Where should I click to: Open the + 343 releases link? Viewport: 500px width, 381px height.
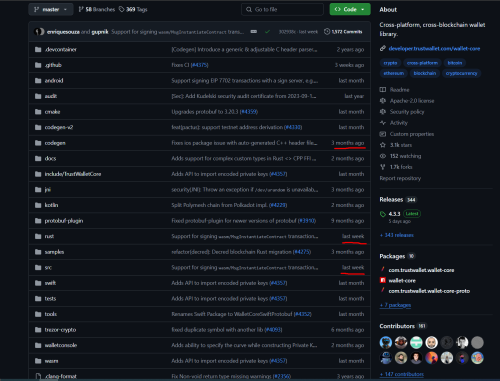(x=397, y=235)
